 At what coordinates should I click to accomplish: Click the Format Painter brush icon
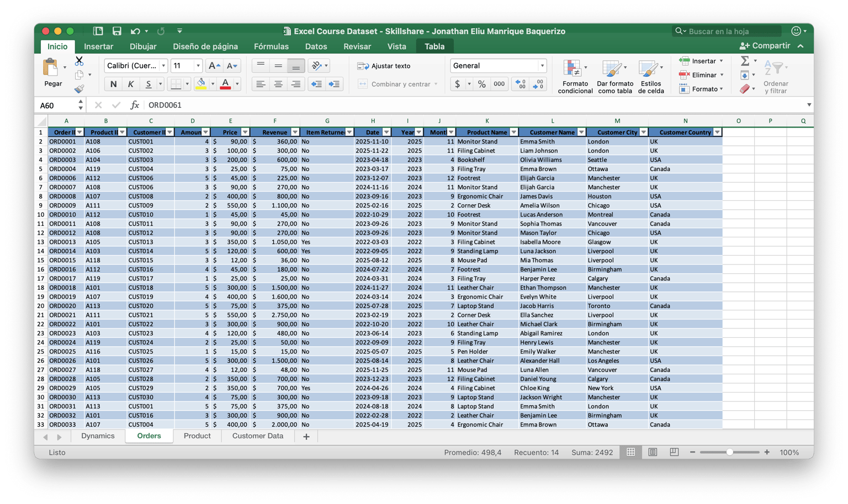pyautogui.click(x=79, y=88)
